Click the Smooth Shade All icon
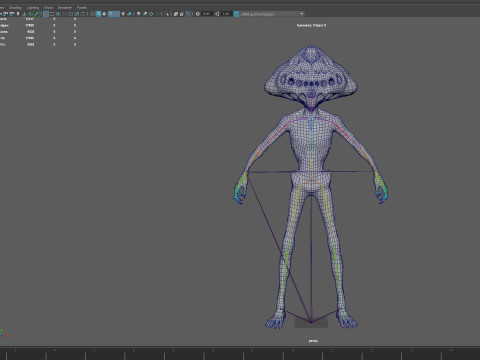The image size is (480, 360). pos(98,14)
